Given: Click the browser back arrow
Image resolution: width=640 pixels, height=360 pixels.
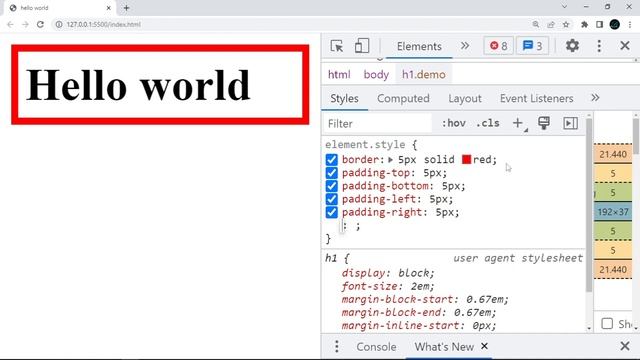Looking at the screenshot, I should tap(10, 24).
